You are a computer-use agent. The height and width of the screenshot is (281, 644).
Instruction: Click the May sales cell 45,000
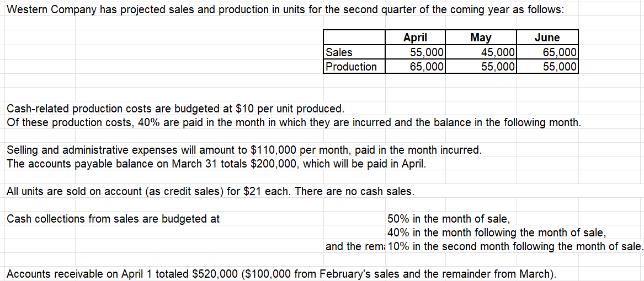[497, 53]
